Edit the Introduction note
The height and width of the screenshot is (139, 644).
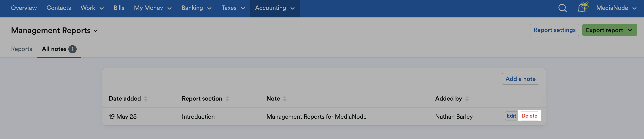coord(511,116)
